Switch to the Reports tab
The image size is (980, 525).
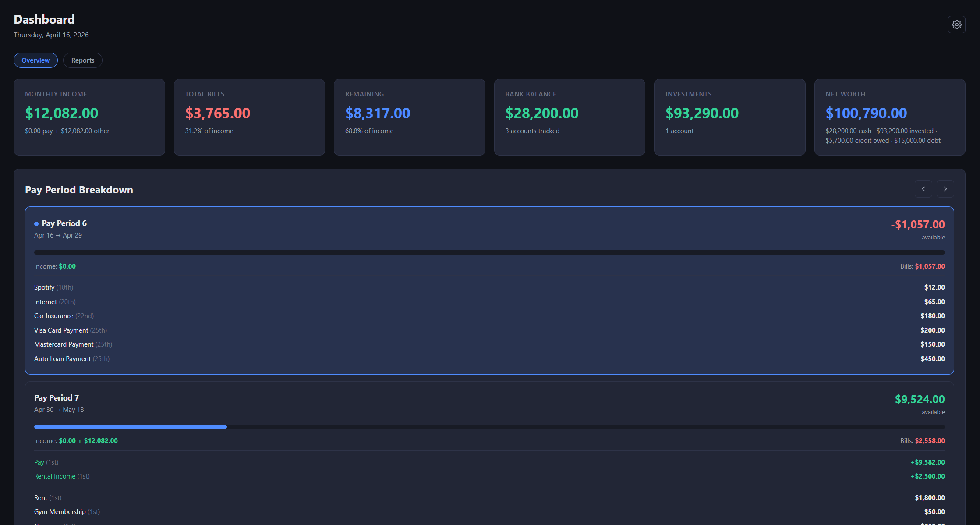coord(82,60)
